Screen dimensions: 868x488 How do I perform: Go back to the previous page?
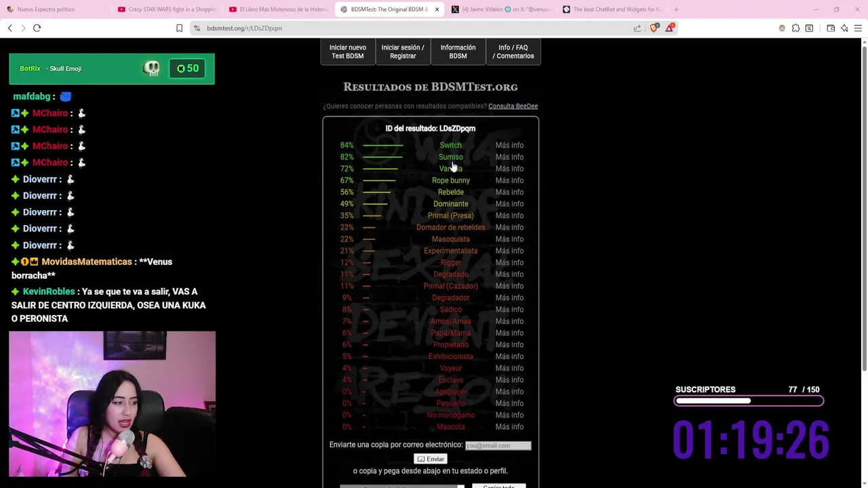10,28
